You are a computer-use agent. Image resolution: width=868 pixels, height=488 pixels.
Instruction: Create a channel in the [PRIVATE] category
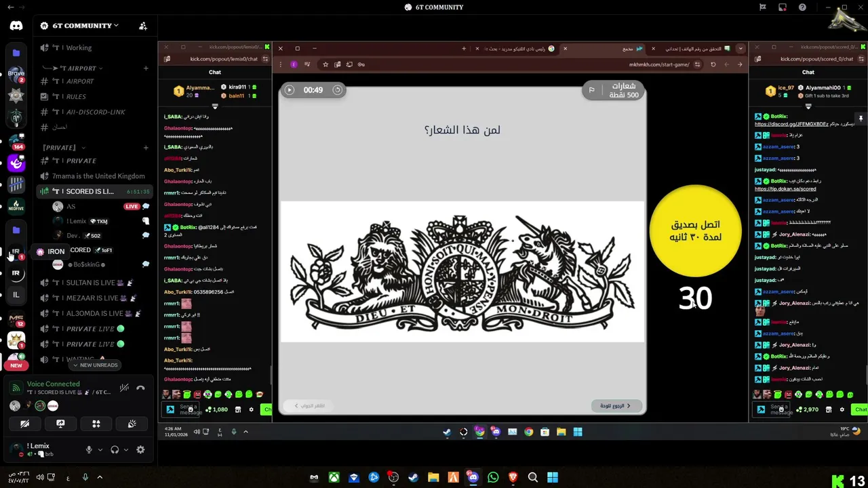145,147
